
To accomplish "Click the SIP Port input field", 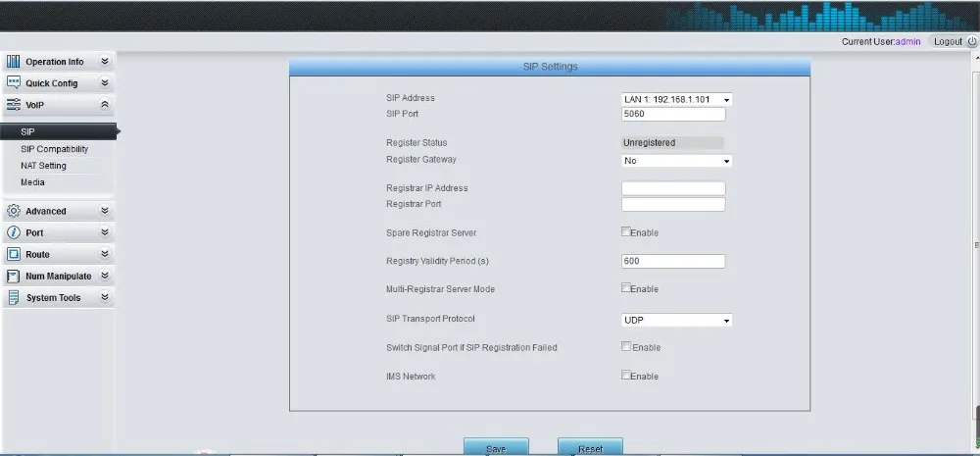I will point(673,115).
